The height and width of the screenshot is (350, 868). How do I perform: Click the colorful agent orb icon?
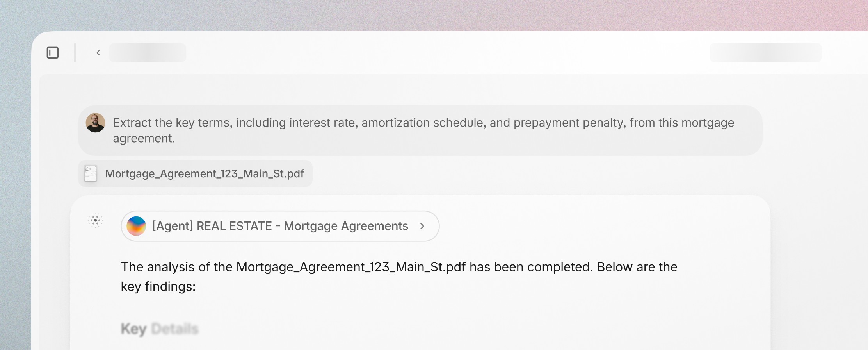click(x=136, y=226)
